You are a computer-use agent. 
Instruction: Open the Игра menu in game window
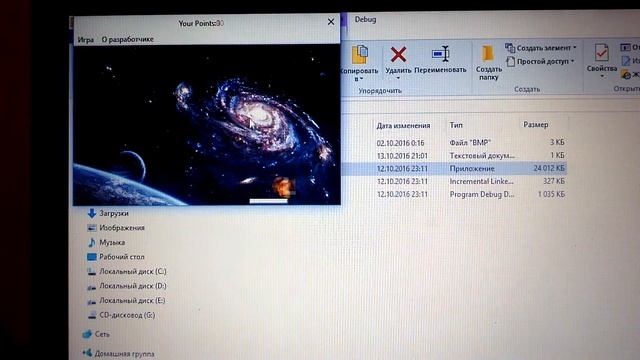(x=86, y=40)
